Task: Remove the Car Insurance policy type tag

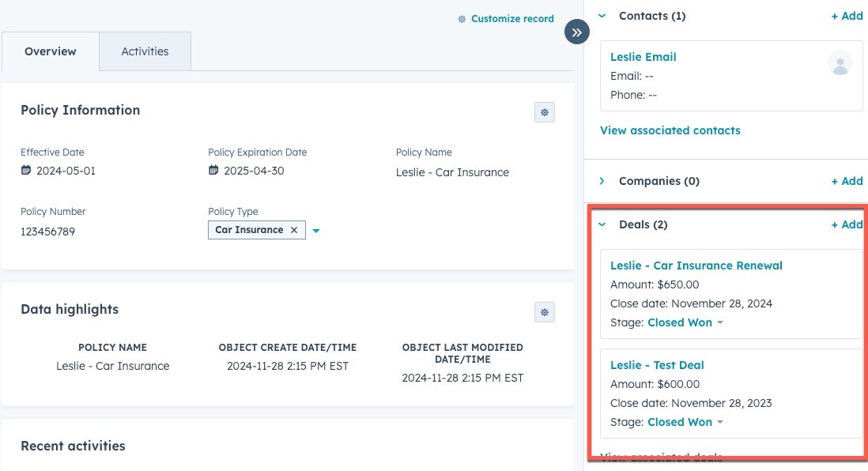Action: pos(294,230)
